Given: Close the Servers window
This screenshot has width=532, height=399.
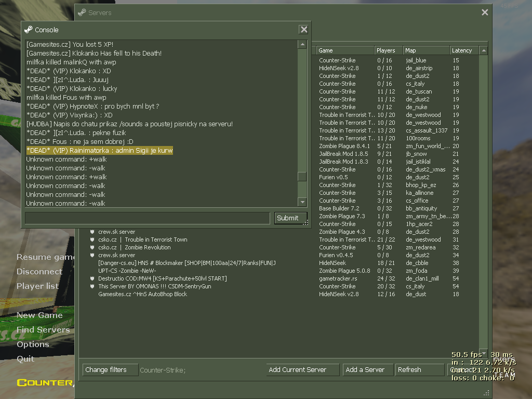Looking at the screenshot, I should pos(485,12).
